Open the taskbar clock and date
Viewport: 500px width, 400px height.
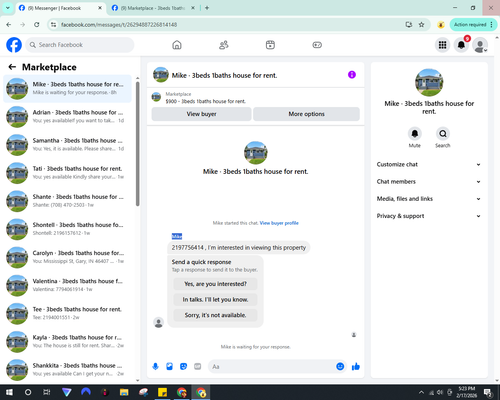tap(466, 392)
